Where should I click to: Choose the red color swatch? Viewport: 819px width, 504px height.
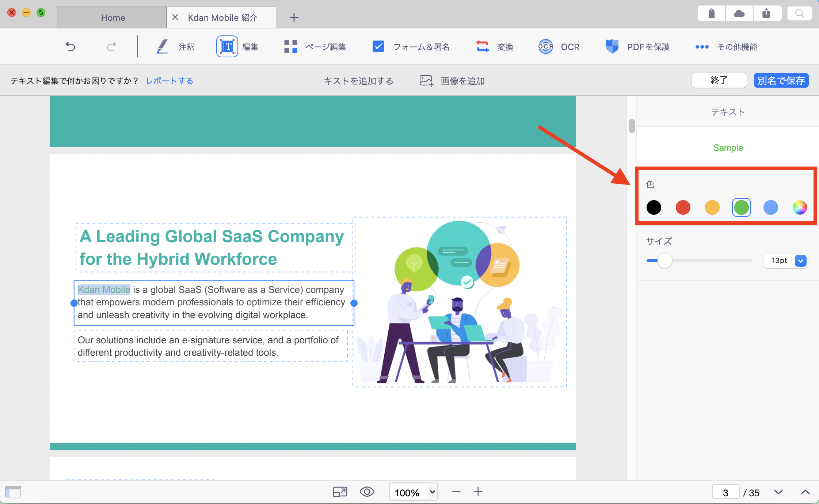[x=683, y=207]
